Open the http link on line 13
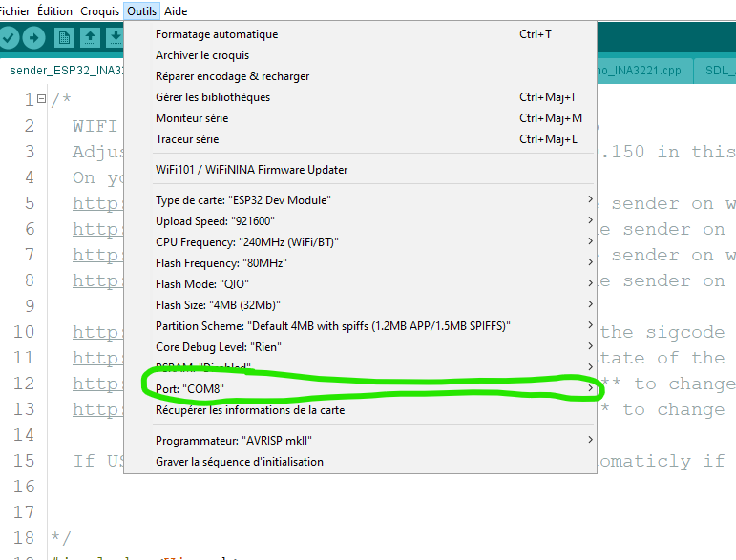 (x=97, y=410)
